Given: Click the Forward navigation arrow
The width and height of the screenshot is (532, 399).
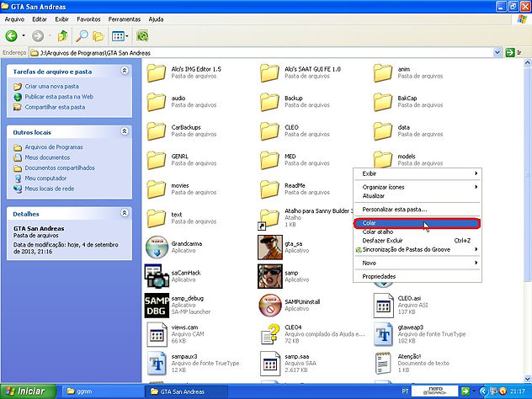Looking at the screenshot, I should (38, 35).
